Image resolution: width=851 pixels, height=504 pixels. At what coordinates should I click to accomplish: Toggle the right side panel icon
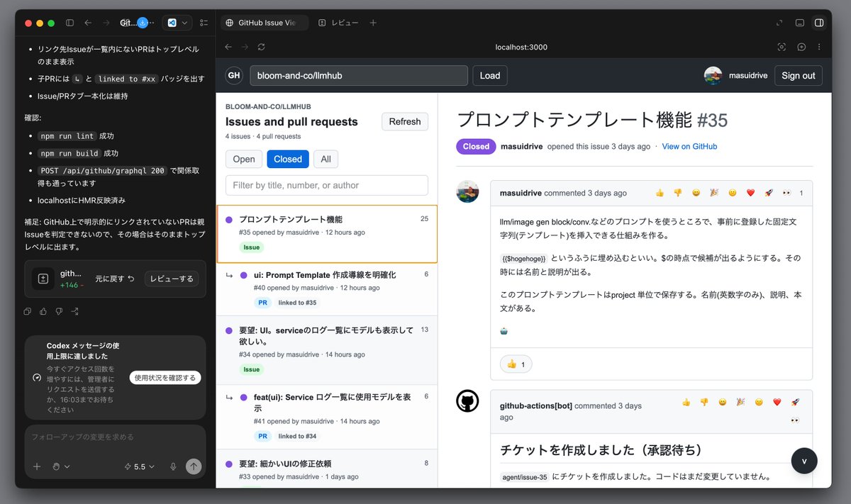[819, 23]
